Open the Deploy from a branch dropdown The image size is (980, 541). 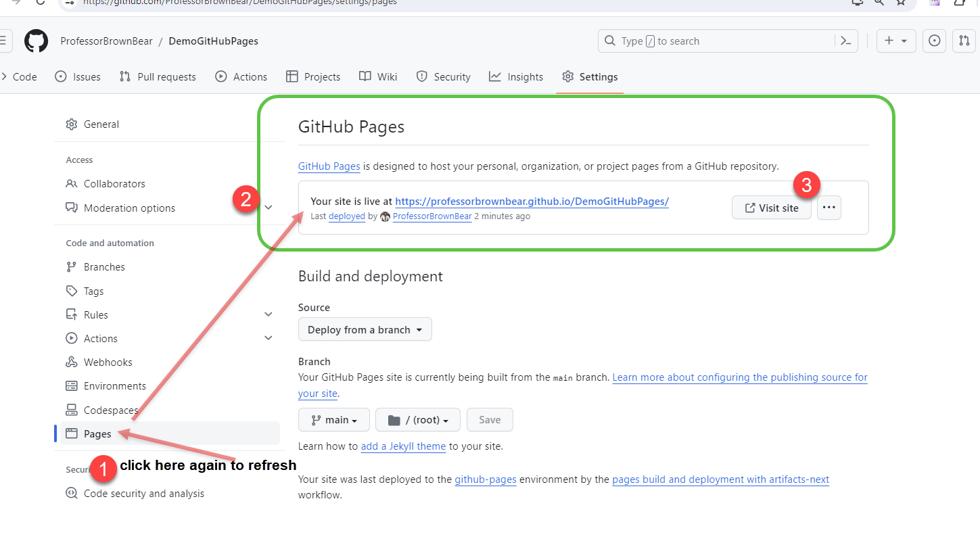[365, 329]
